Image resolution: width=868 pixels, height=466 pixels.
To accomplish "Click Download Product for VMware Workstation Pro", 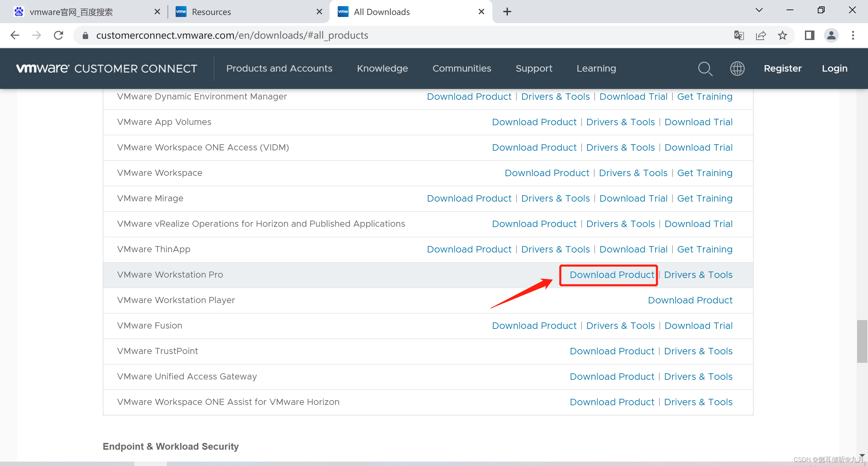I will 610,275.
